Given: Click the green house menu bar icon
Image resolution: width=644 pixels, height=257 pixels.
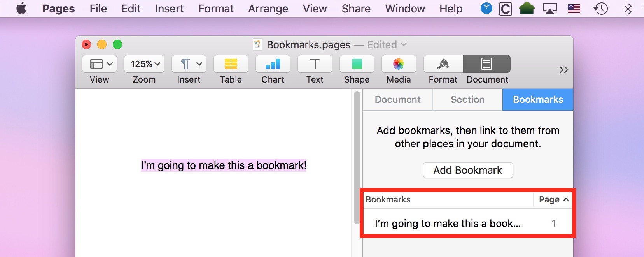Looking at the screenshot, I should (527, 8).
